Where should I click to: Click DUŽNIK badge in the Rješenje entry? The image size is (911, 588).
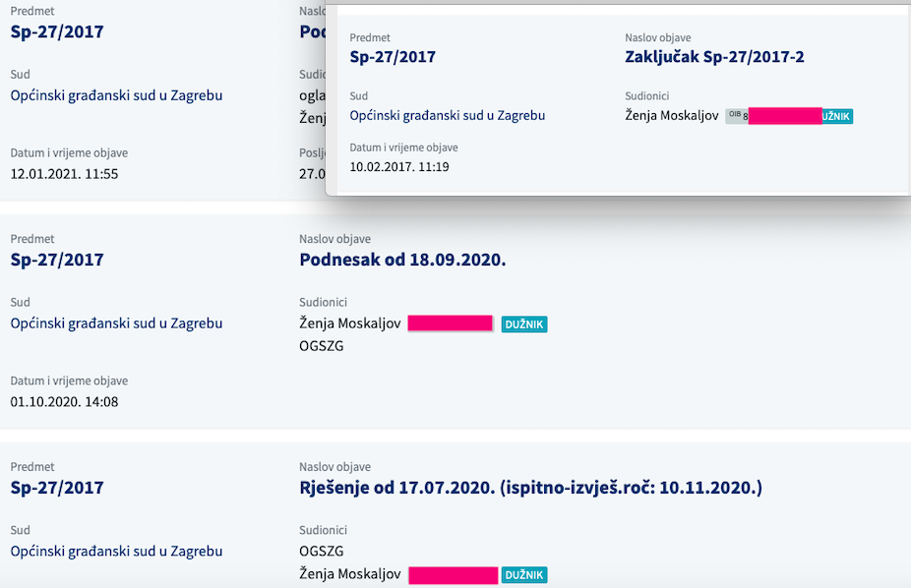click(524, 574)
